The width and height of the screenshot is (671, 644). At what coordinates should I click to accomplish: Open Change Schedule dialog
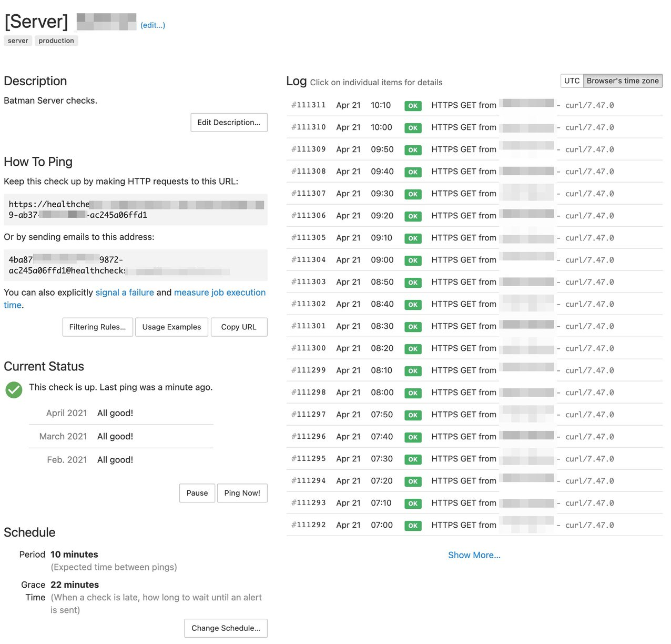click(226, 628)
